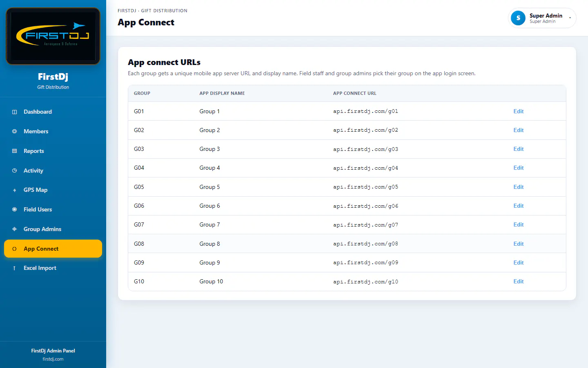Click the GPS Map sidebar icon
Viewport: 588px width, 368px height.
[x=14, y=190]
